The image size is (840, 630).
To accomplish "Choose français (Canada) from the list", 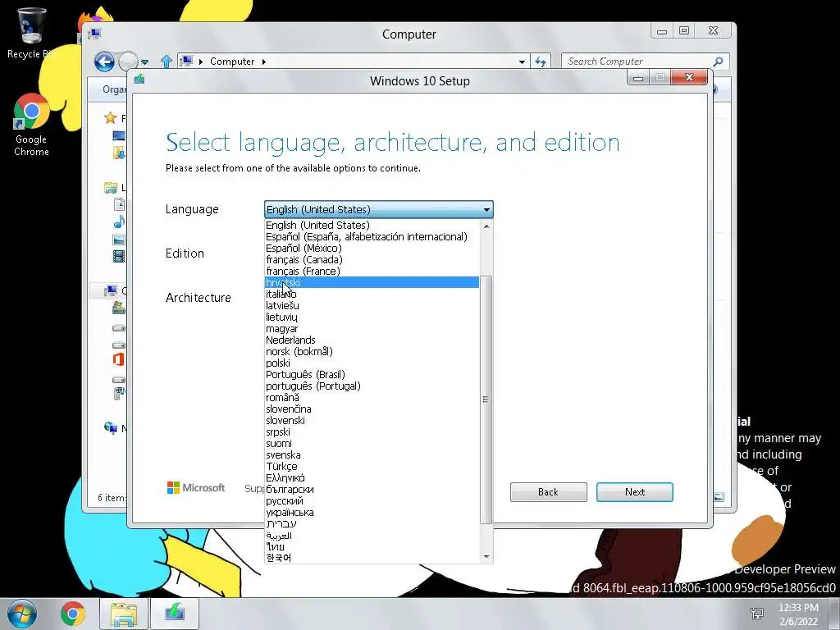I will coord(372,259).
